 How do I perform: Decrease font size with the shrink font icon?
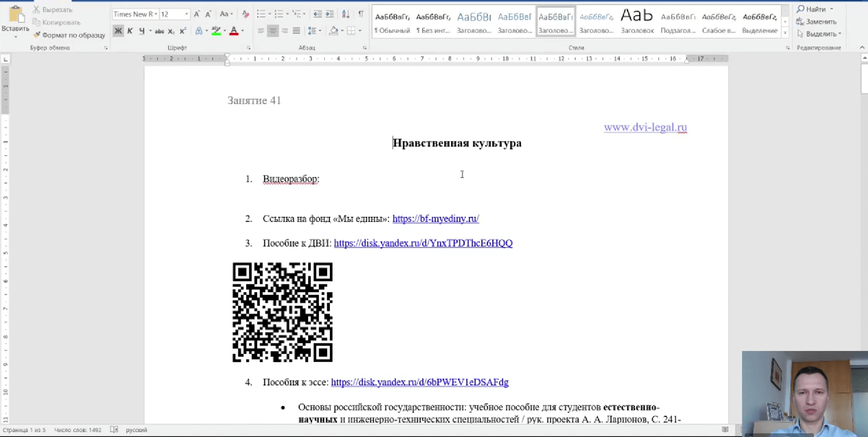coord(208,14)
